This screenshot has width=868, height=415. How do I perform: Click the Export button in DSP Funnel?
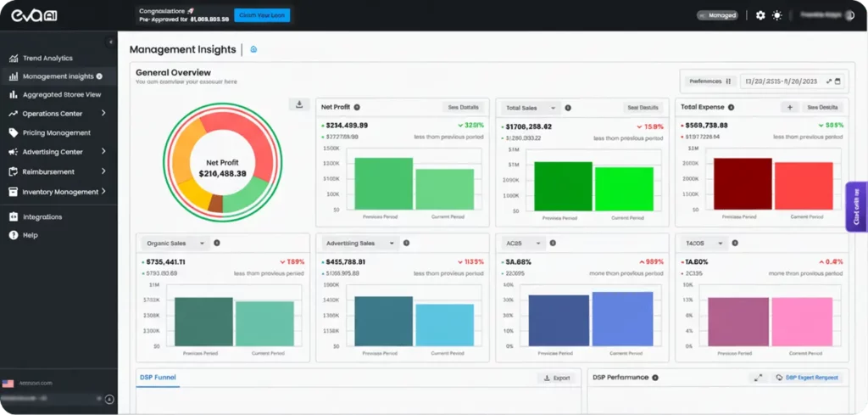click(556, 379)
